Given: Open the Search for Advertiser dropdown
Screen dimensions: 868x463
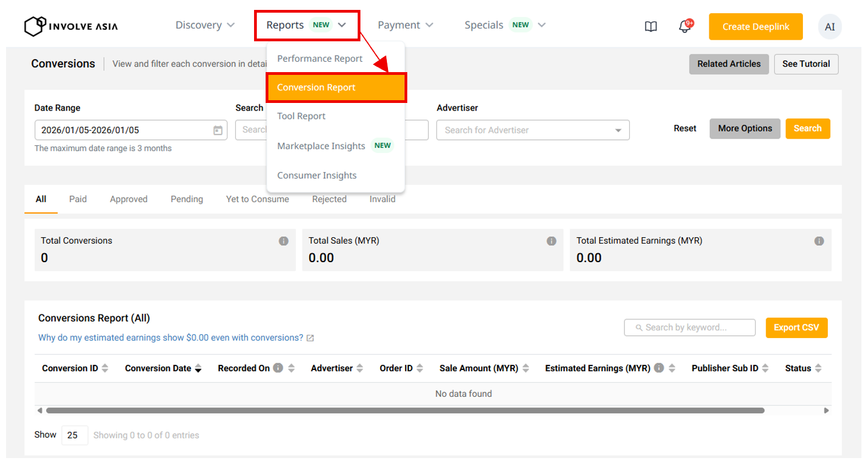Looking at the screenshot, I should [x=532, y=130].
